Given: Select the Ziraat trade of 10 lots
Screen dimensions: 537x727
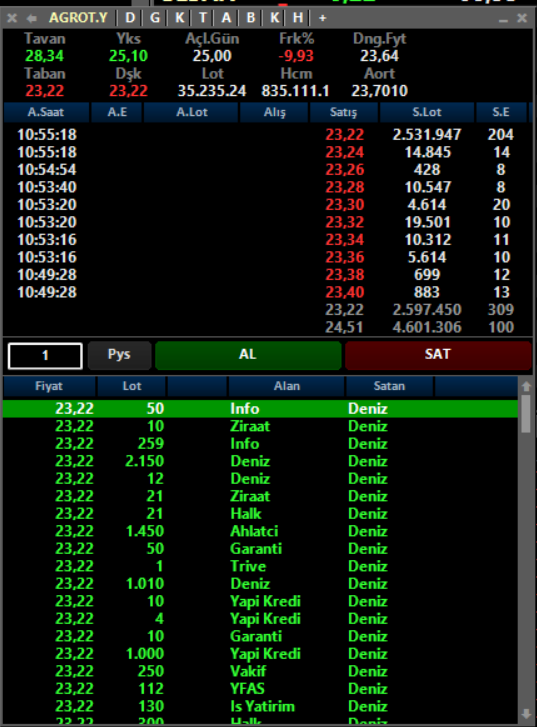Looking at the screenshot, I should click(260, 426).
